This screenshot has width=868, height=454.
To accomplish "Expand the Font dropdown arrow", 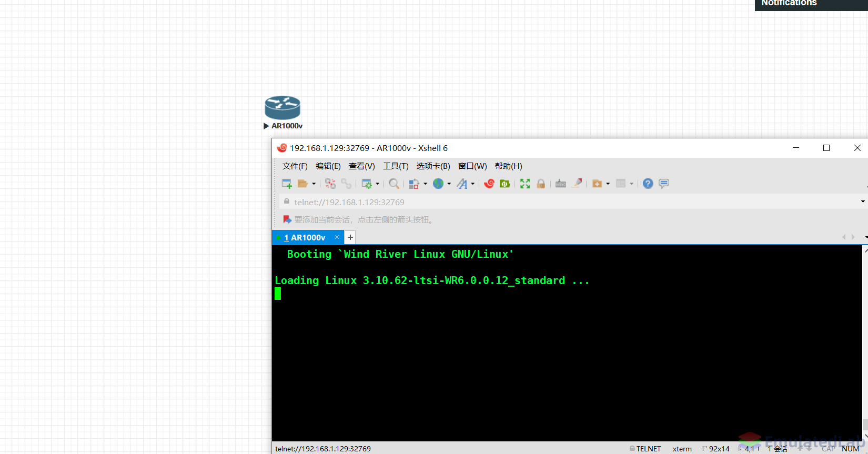I will coord(473,184).
